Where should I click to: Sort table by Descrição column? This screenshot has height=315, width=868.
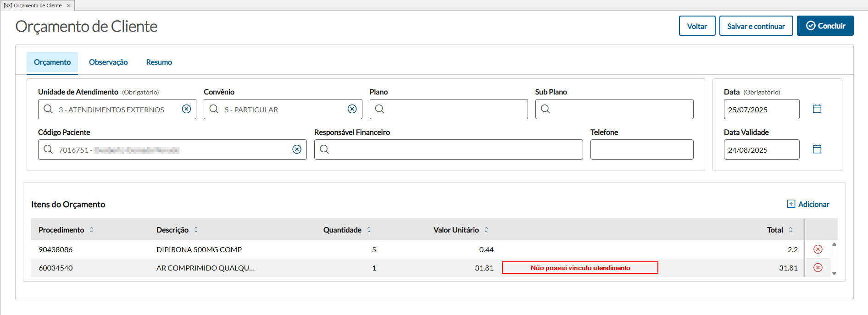[x=196, y=230]
